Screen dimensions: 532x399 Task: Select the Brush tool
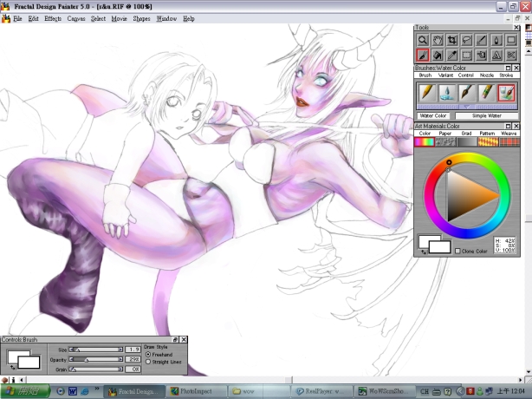click(x=423, y=55)
